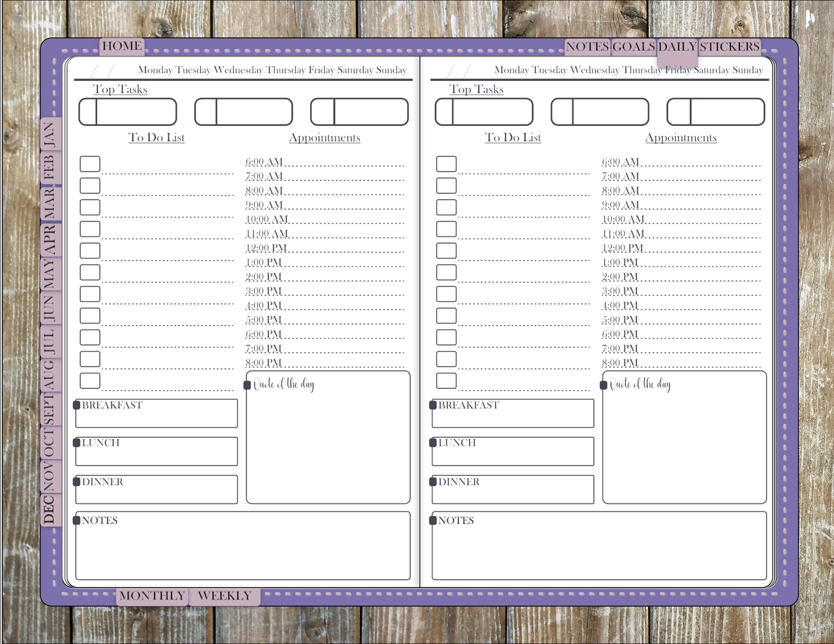Click the BREAKFAST box on the right page
834x644 pixels.
point(513,413)
